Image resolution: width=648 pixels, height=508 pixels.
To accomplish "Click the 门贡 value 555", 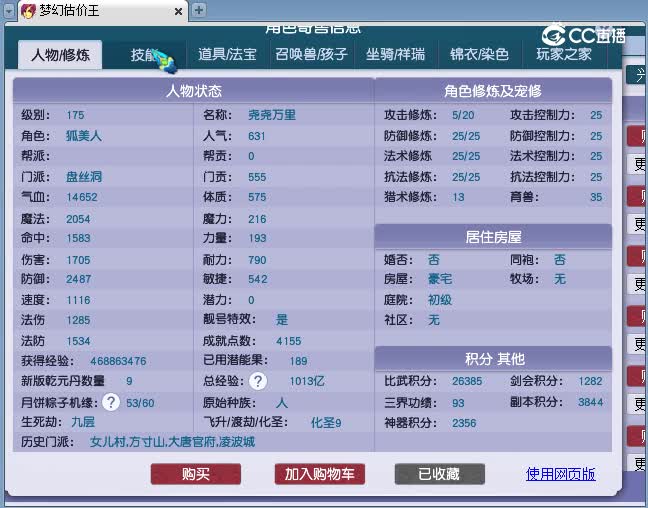I will click(257, 177).
